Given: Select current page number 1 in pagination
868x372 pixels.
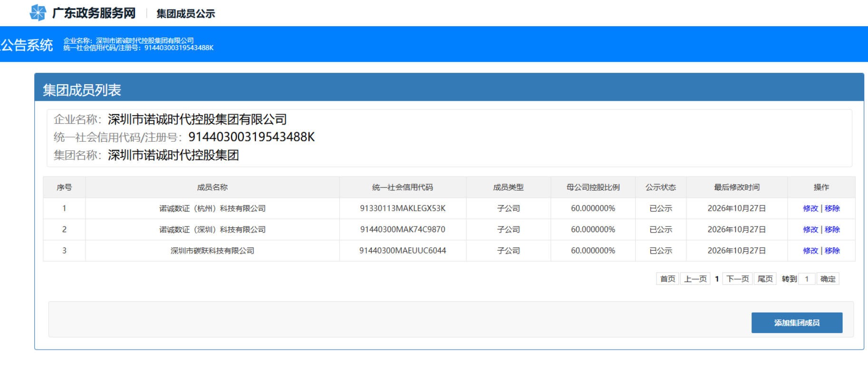Looking at the screenshot, I should pyautogui.click(x=717, y=279).
